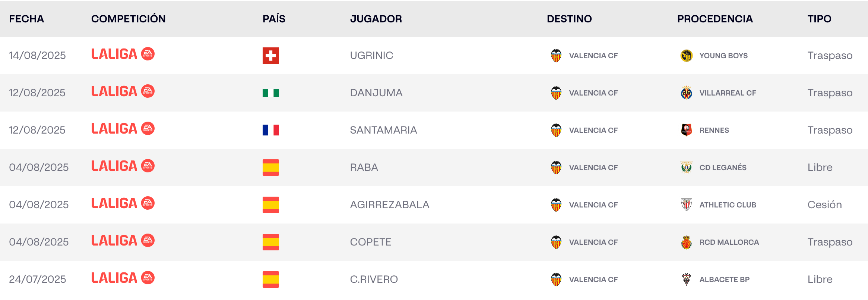Click the RCD Mallorca crest icon
The height and width of the screenshot is (300, 868).
click(x=686, y=242)
